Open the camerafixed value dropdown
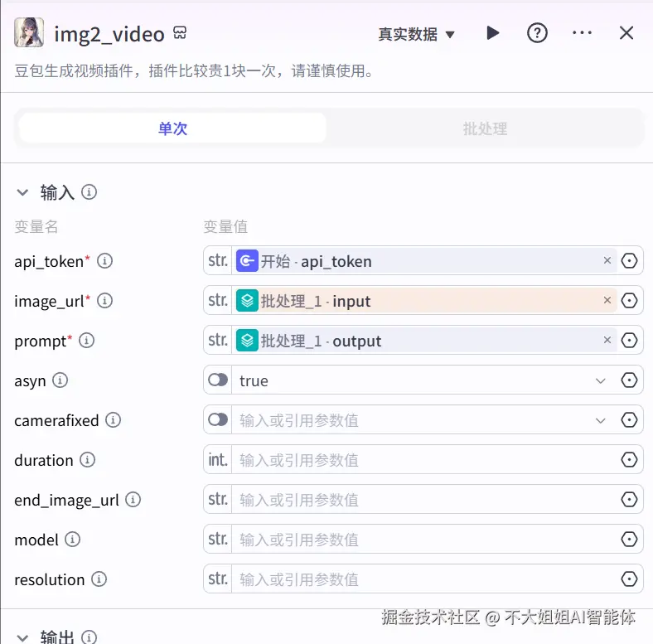This screenshot has height=644, width=653. coord(601,421)
